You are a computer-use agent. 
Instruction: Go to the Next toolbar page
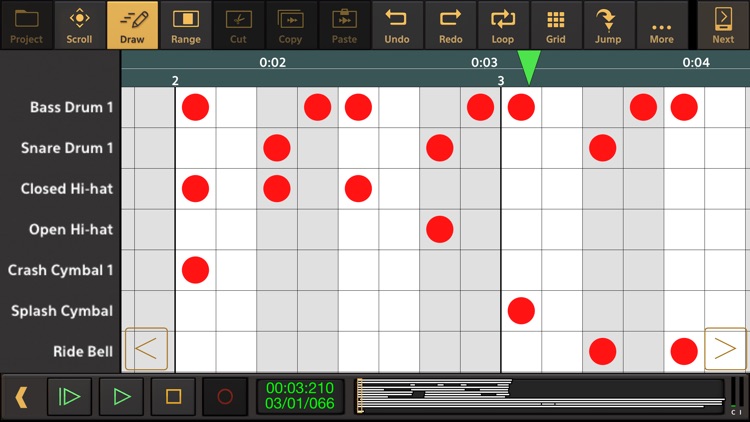[723, 25]
